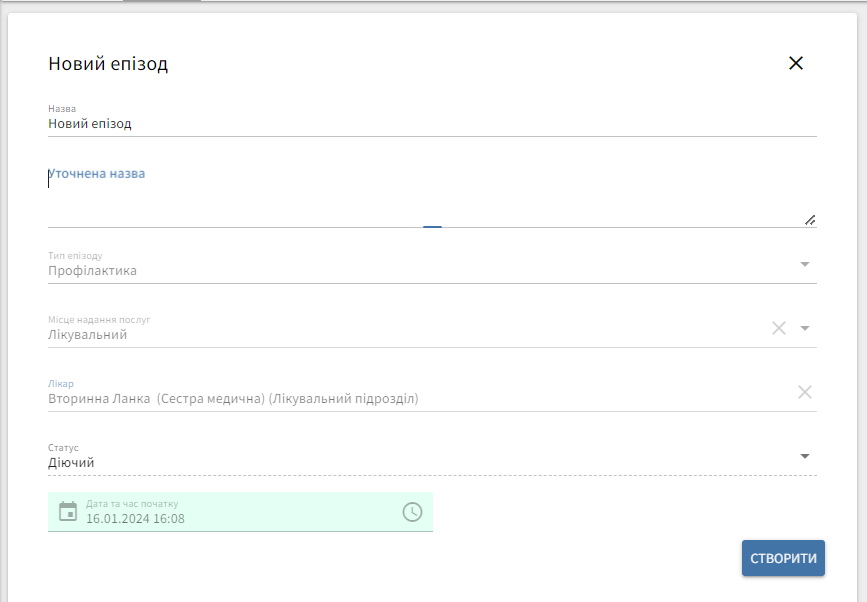867x602 pixels.
Task: Focus the Назва input field
Action: click(x=430, y=124)
